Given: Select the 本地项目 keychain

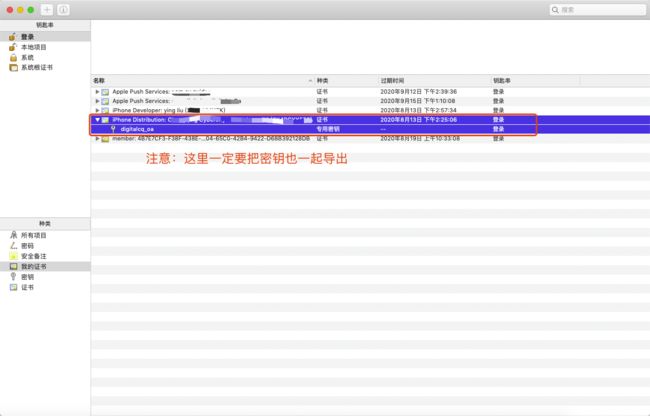Looking at the screenshot, I should 45,47.
